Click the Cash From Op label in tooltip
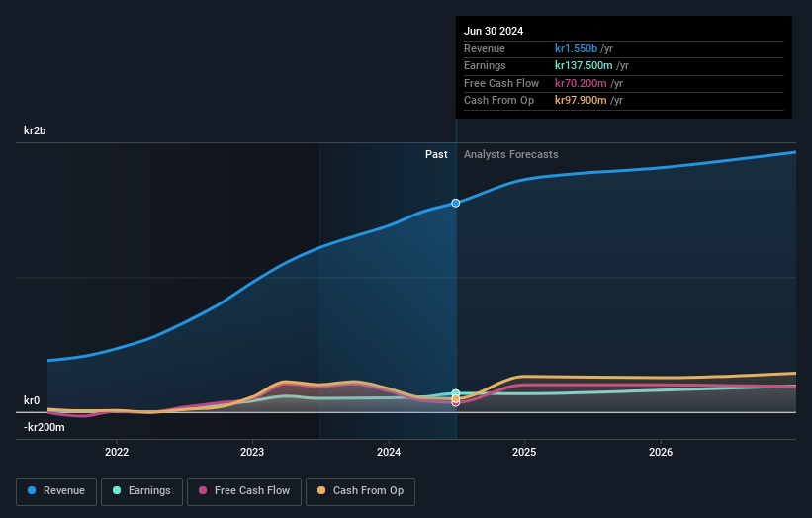 click(498, 101)
